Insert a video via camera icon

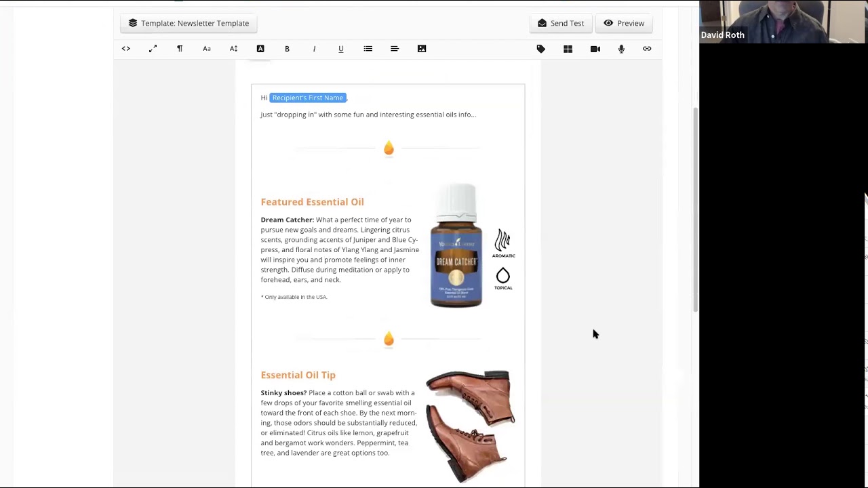(595, 49)
